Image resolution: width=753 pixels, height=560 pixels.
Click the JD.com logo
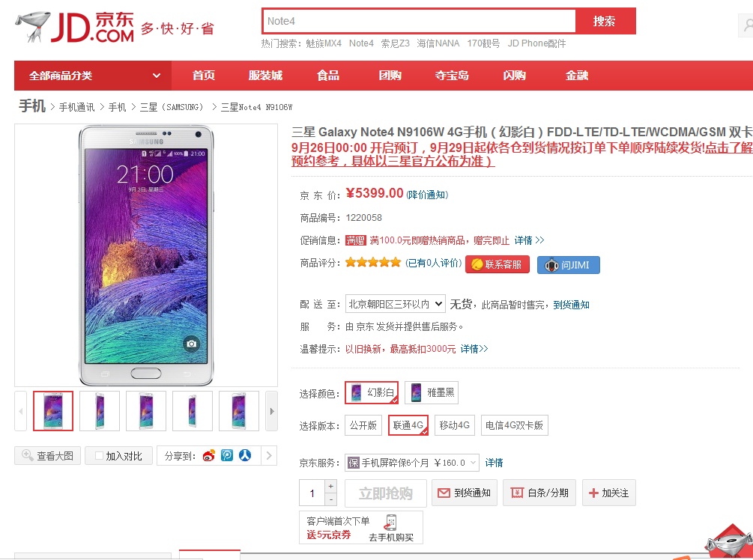click(x=75, y=28)
